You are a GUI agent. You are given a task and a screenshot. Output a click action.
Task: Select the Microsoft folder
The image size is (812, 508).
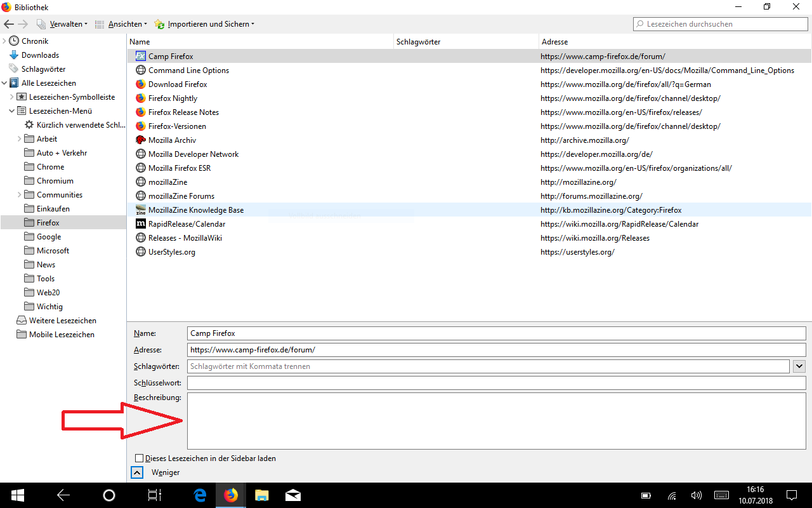pyautogui.click(x=53, y=251)
